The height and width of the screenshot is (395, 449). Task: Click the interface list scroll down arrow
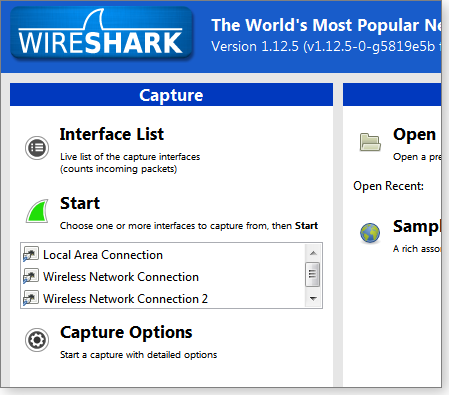pos(313,298)
